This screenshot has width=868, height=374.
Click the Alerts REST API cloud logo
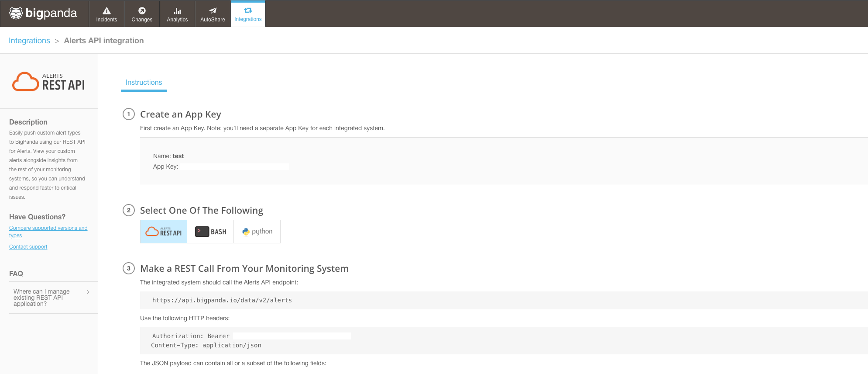click(x=26, y=82)
